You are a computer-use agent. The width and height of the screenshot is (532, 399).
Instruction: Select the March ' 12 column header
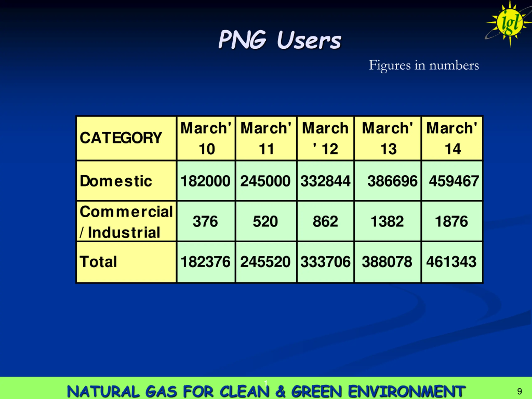click(x=325, y=138)
